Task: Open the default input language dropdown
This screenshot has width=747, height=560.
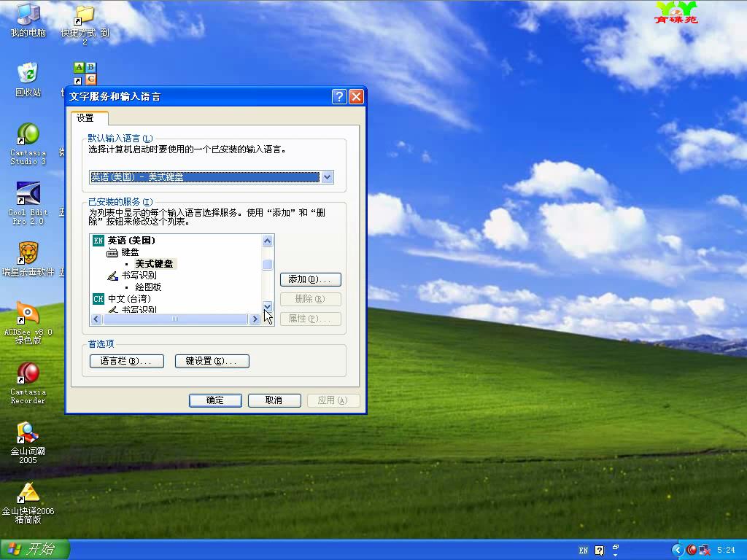Action: click(x=328, y=177)
